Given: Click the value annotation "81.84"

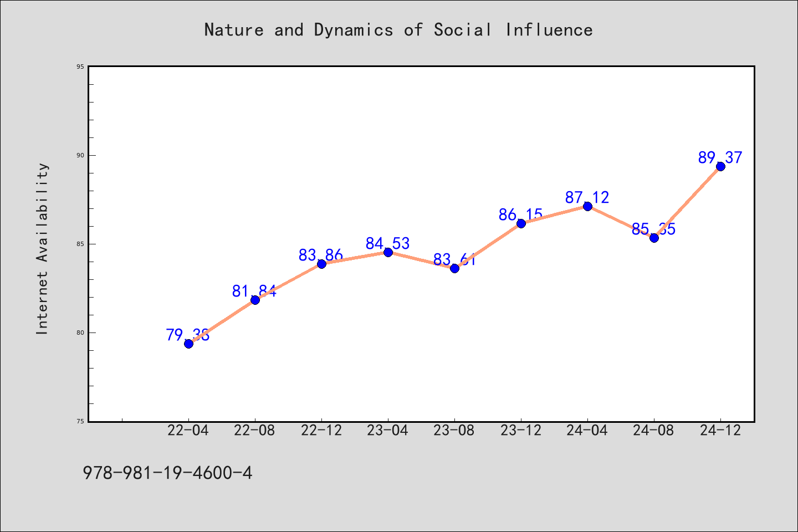Looking at the screenshot, I should (x=254, y=291).
